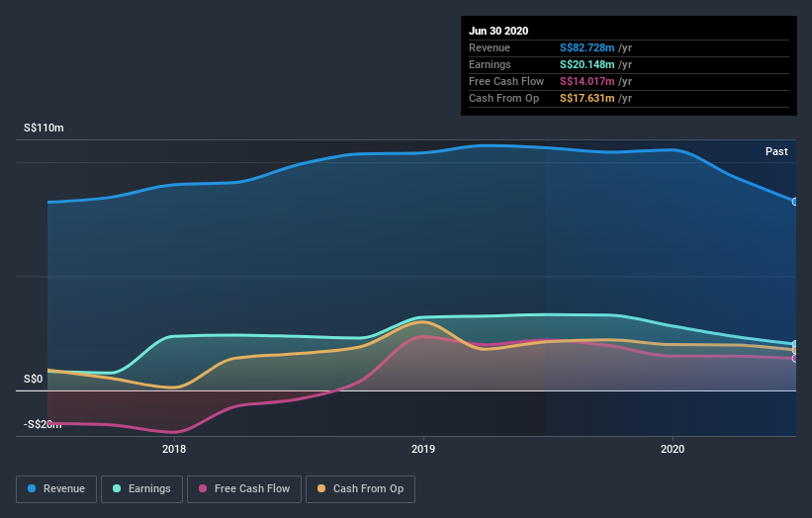Click the S$20.148m earnings value

click(x=586, y=64)
